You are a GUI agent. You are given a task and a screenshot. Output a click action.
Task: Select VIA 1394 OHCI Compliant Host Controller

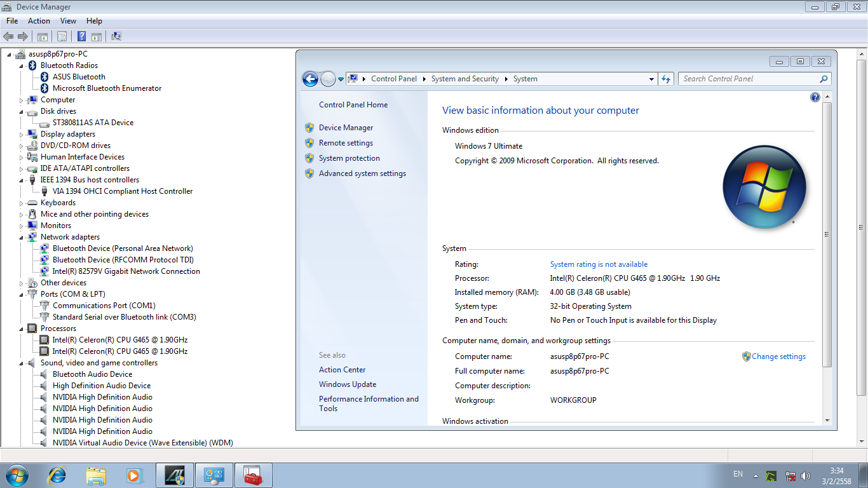click(x=123, y=191)
